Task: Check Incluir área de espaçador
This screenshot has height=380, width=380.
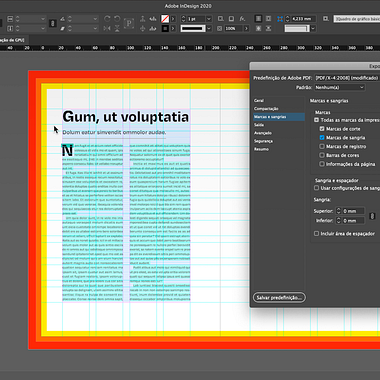Action: [x=317, y=234]
